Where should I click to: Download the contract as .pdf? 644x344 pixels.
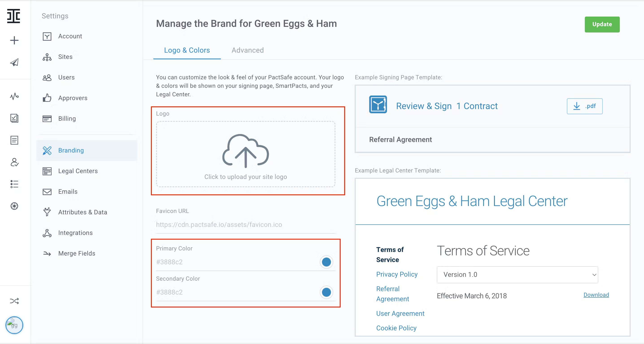coord(585,106)
